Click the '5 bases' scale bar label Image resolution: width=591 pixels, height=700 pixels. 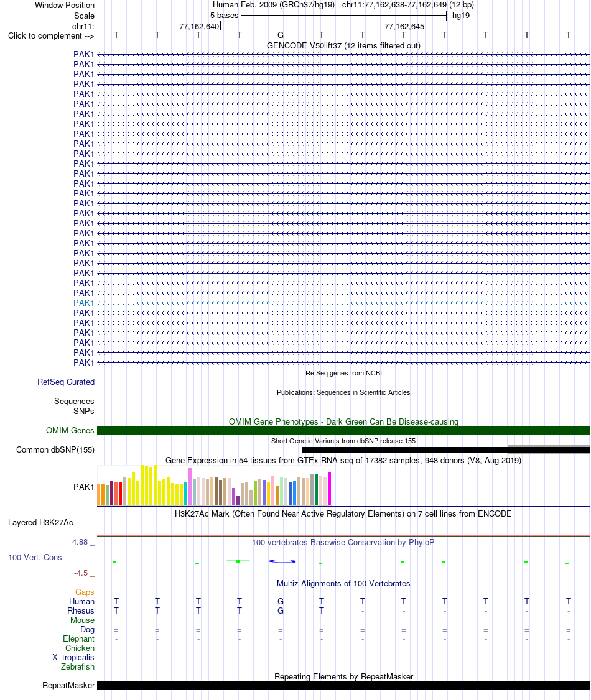point(224,15)
